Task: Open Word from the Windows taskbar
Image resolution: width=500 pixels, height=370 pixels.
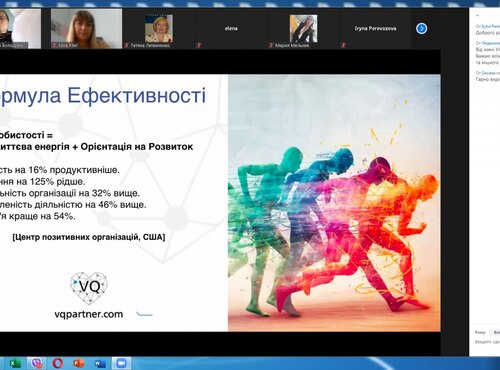Action: pyautogui.click(x=100, y=363)
